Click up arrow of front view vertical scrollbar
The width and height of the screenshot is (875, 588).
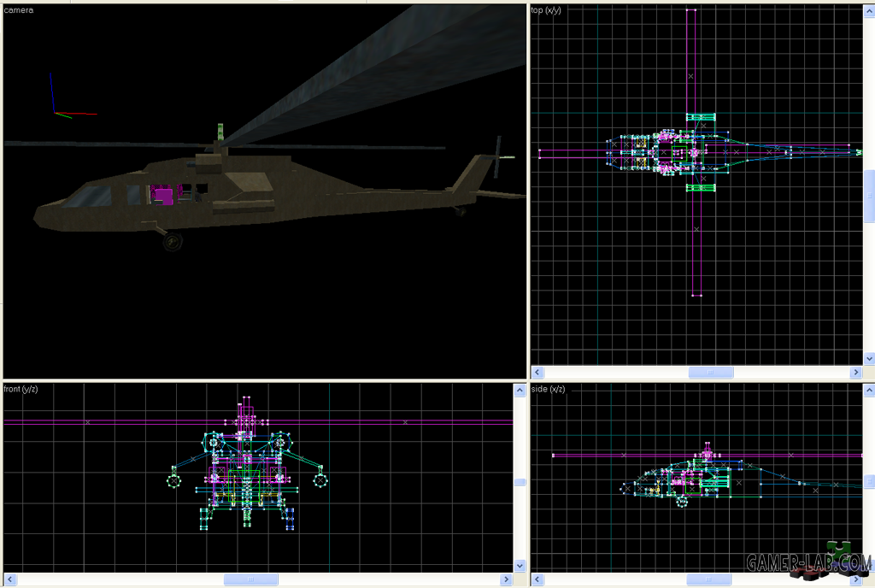520,391
